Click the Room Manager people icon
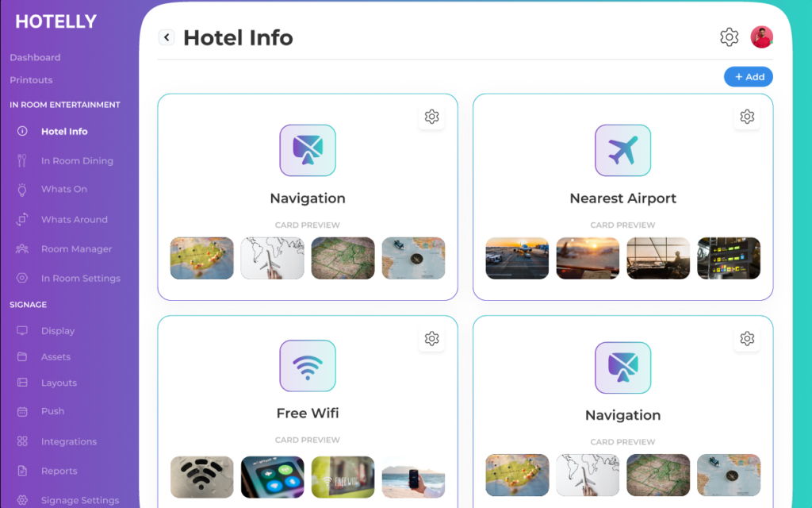Viewport: 812px width, 508px height. pos(22,249)
